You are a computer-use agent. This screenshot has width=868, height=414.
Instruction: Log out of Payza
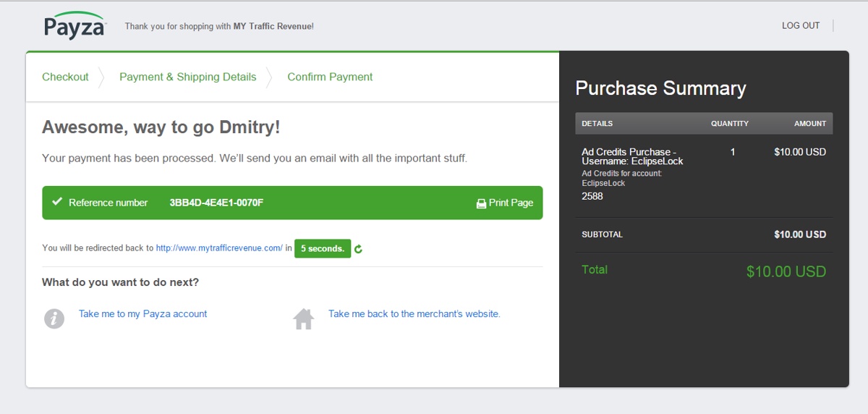[801, 25]
